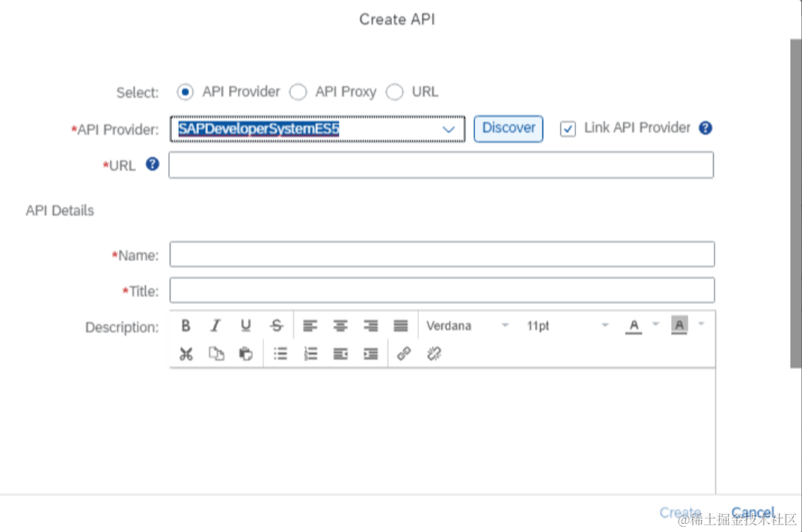
Task: Align description text left
Action: (x=310, y=325)
